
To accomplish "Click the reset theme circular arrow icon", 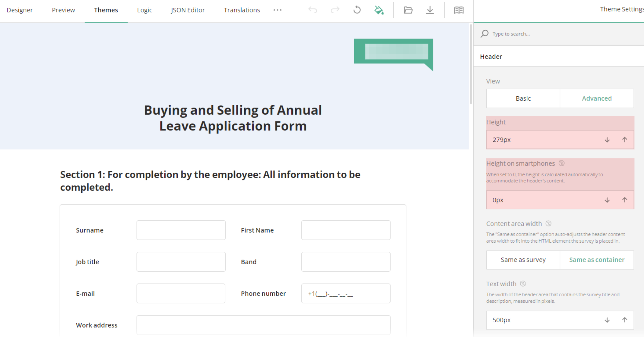I will [357, 10].
